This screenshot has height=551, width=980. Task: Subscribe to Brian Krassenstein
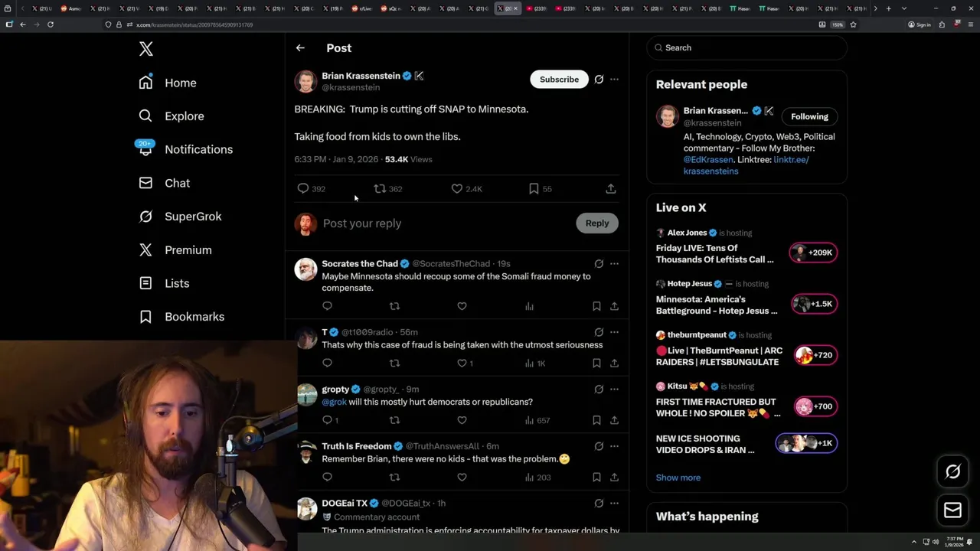(x=559, y=80)
